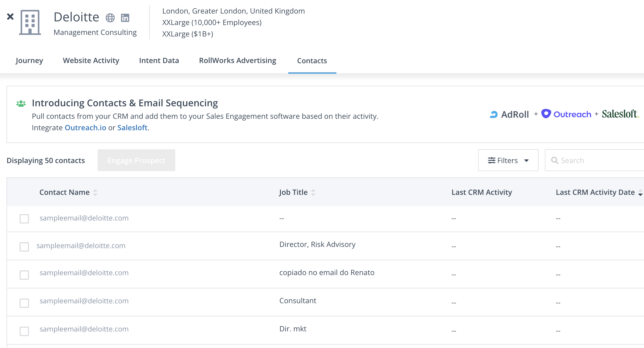The image size is (644, 348).
Task: Open the Filters dropdown
Action: point(508,160)
